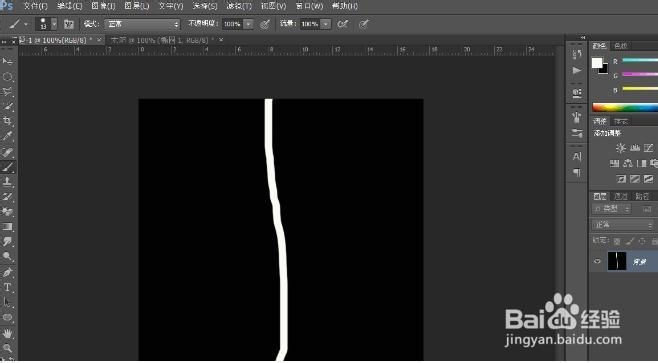Viewport: 658px width, 363px height.
Task: Open the Paragraph panel icon
Action: [577, 172]
